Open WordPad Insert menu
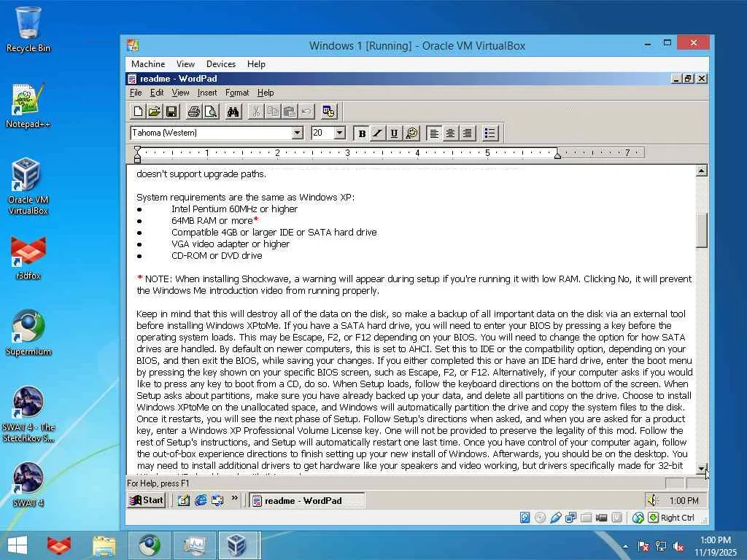The width and height of the screenshot is (747, 560). pyautogui.click(x=207, y=93)
